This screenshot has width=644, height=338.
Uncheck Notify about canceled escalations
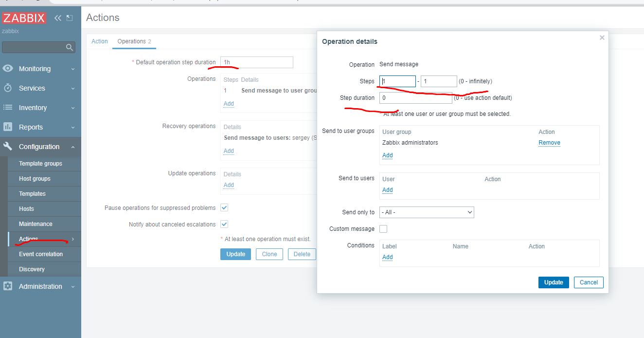[224, 224]
